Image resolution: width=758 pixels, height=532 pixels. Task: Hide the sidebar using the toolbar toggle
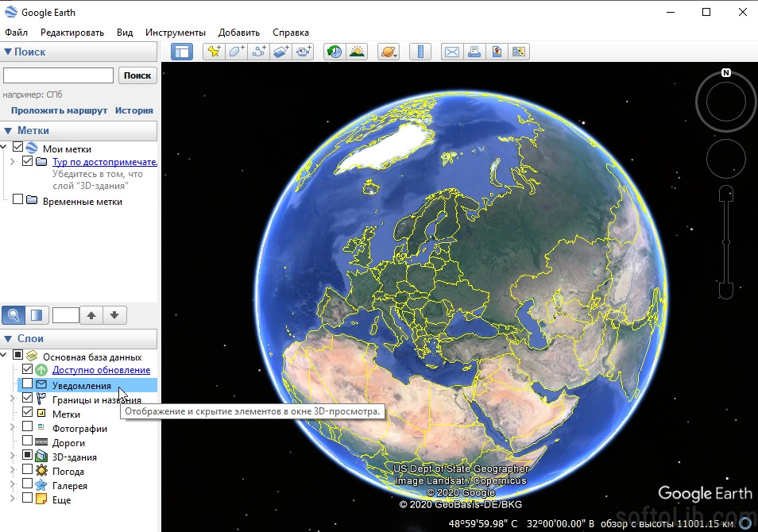point(182,52)
